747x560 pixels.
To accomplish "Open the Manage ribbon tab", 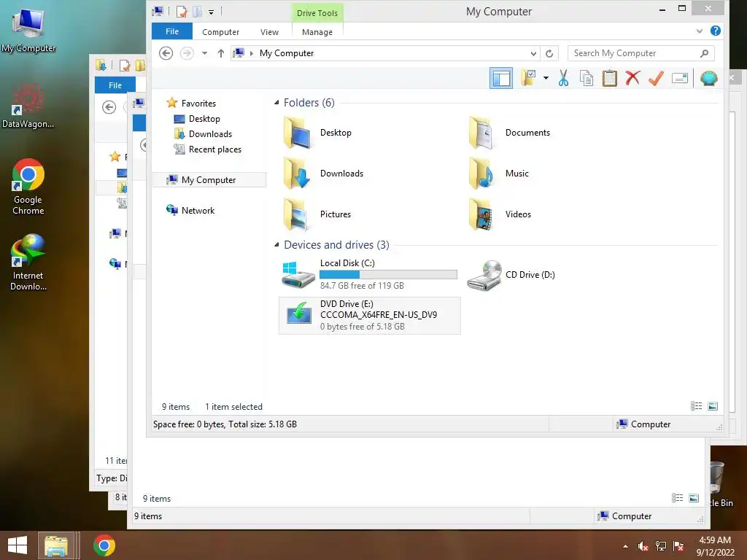I will click(x=317, y=32).
